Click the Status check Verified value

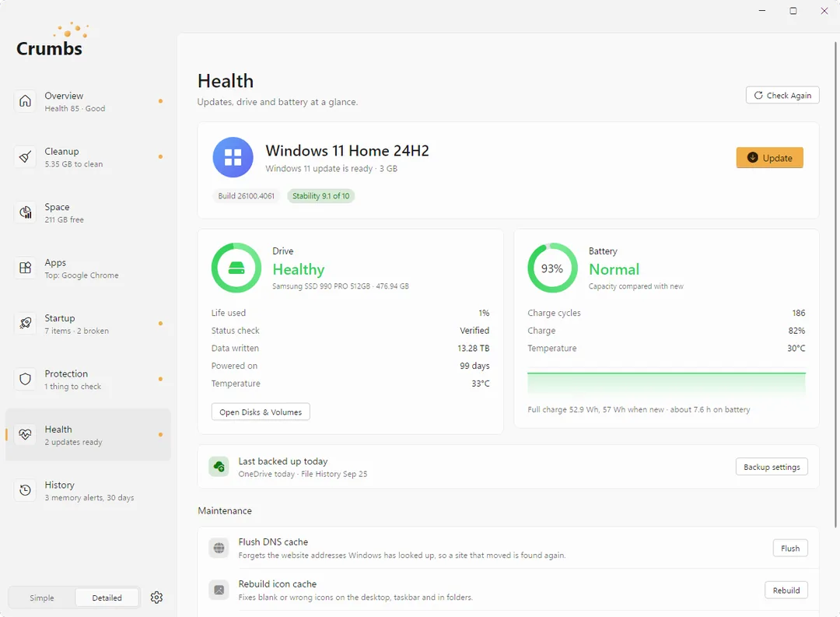[474, 330]
